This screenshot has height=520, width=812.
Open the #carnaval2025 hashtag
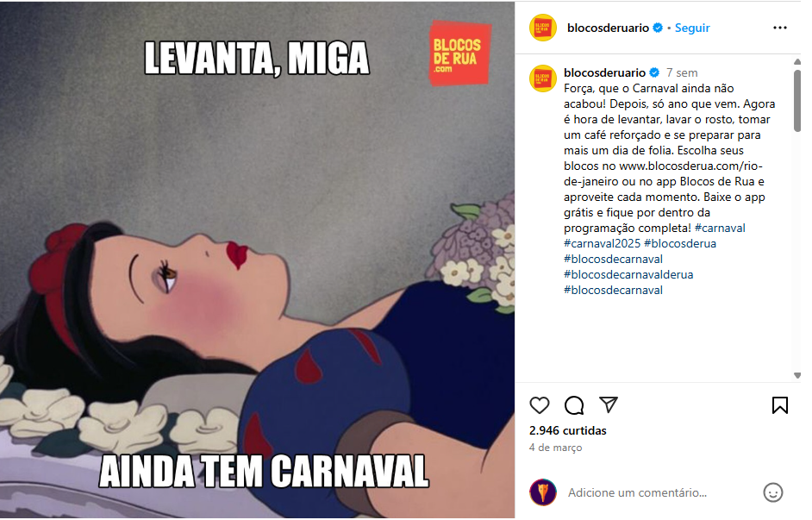tap(603, 243)
